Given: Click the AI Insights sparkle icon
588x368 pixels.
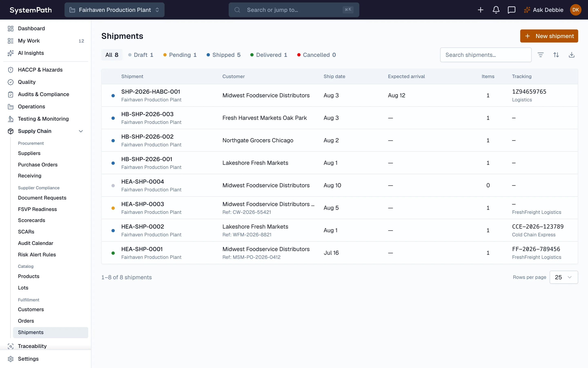Looking at the screenshot, I should tap(10, 53).
